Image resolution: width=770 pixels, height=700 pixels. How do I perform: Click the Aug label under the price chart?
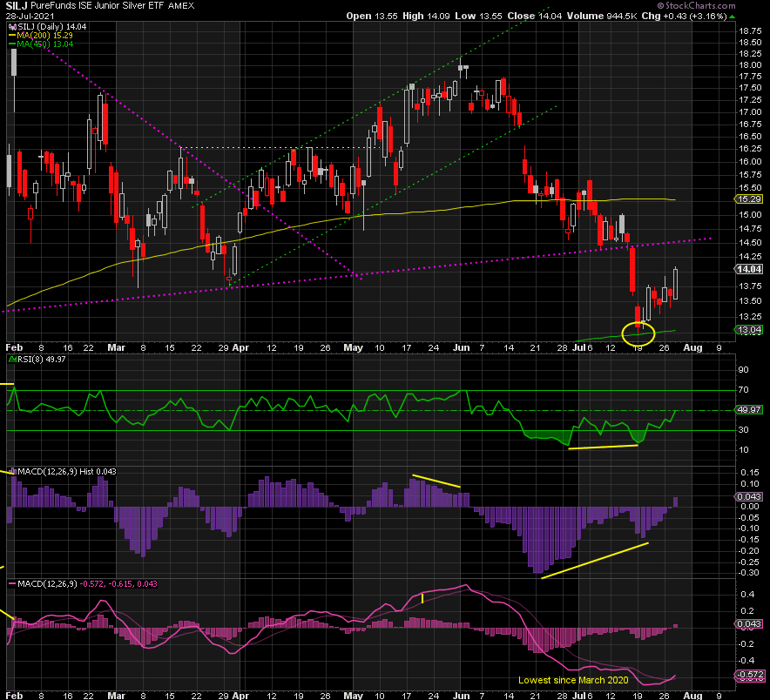(692, 347)
